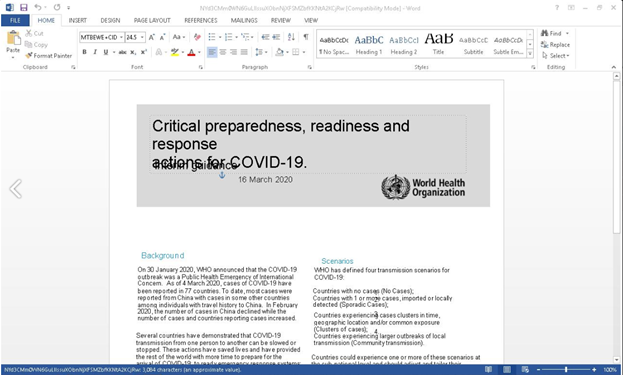
Task: Copy the selection
Action: [36, 44]
